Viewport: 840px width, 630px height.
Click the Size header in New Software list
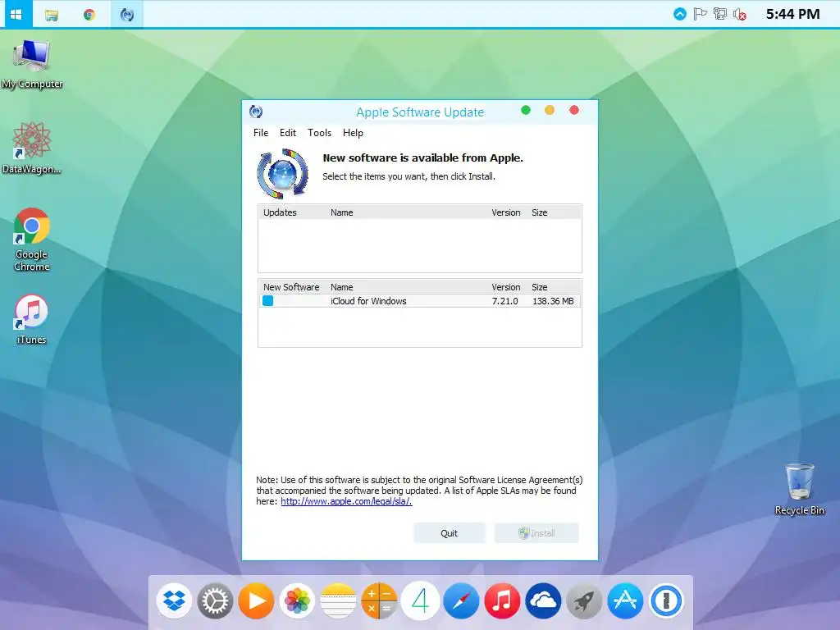tap(540, 287)
